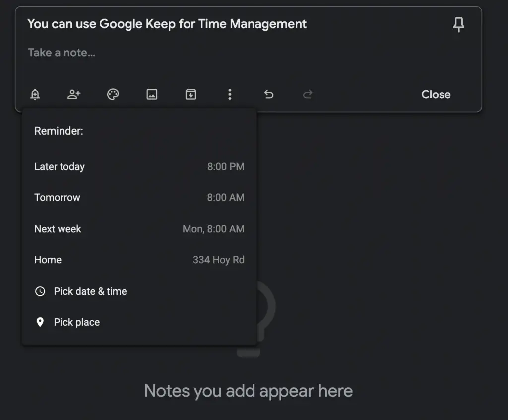Archive the note with the archive icon
The width and height of the screenshot is (508, 420).
(x=191, y=94)
